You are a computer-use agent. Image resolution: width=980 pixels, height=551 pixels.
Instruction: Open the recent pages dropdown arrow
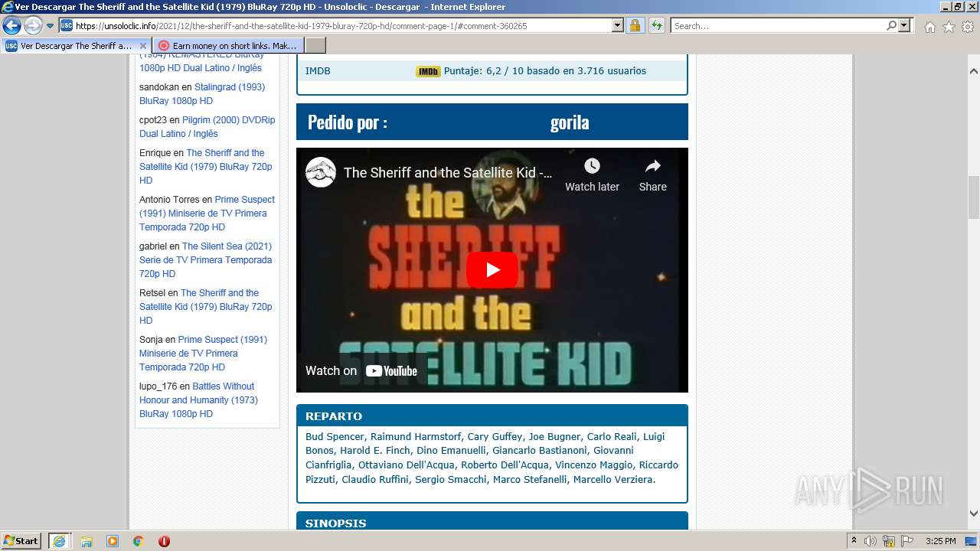click(51, 26)
